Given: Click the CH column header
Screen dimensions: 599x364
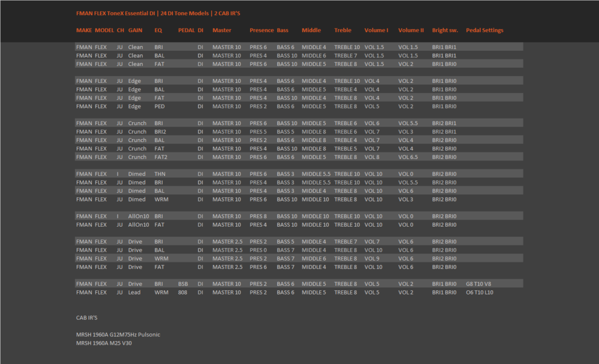Looking at the screenshot, I should tap(121, 30).
